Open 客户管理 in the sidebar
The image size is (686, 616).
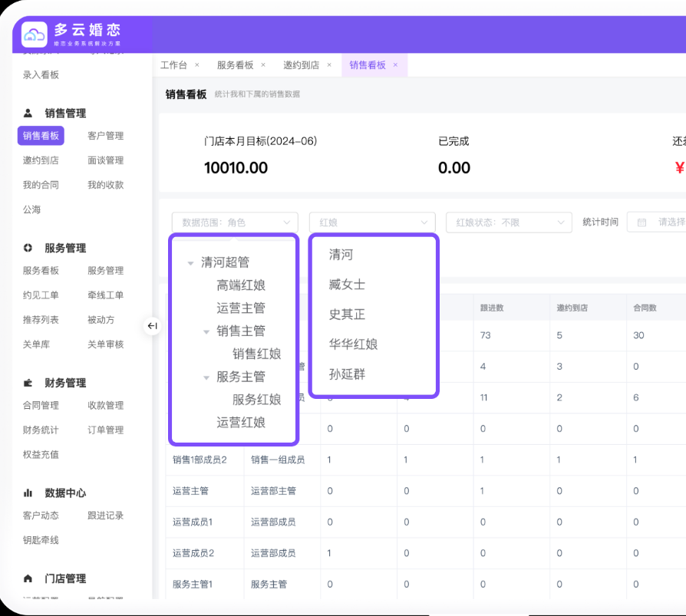(105, 136)
